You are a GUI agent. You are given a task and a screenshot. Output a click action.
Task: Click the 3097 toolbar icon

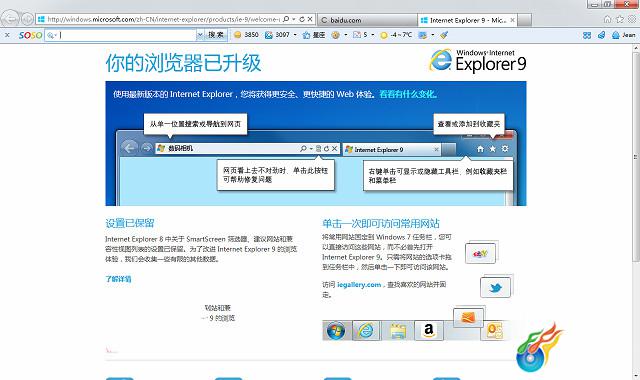pos(269,35)
